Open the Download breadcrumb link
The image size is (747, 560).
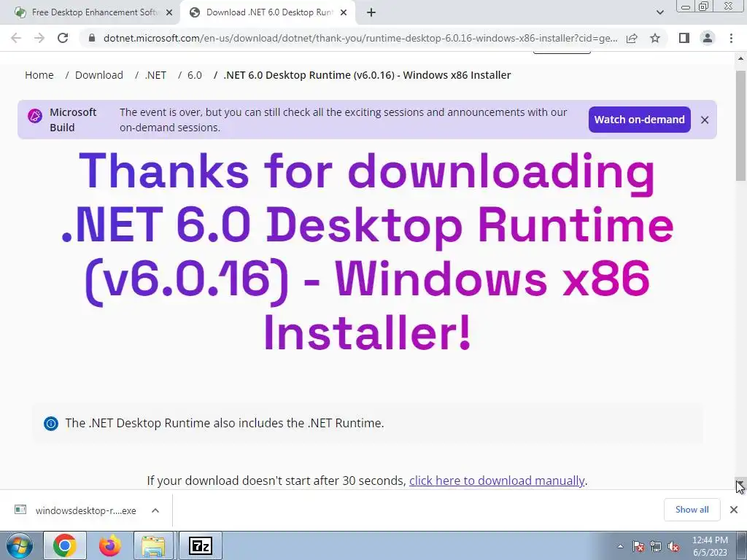coord(99,75)
